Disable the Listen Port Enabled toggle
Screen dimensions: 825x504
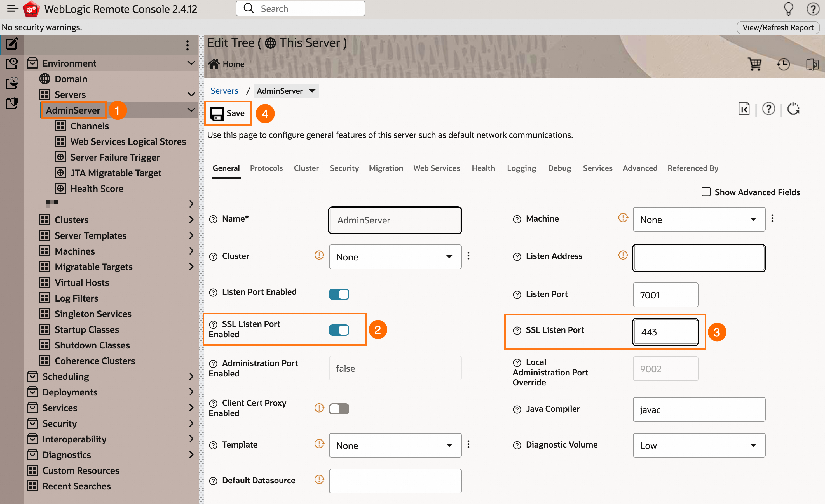coord(339,294)
